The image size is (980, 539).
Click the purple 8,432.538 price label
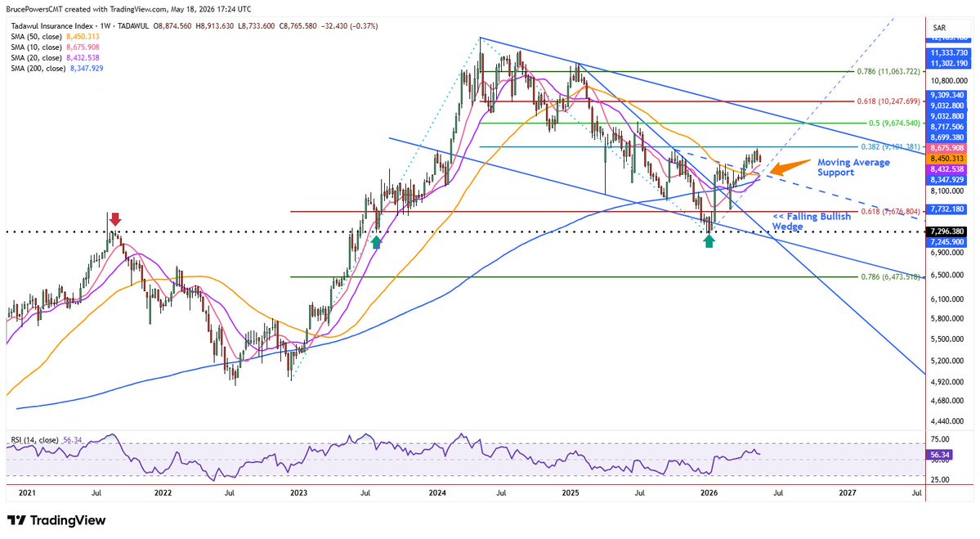[948, 169]
